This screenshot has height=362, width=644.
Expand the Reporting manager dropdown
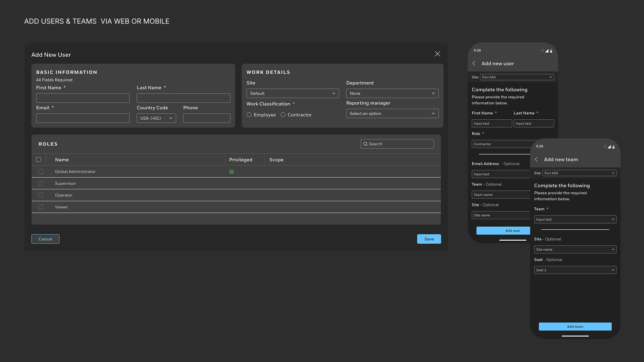click(x=392, y=114)
